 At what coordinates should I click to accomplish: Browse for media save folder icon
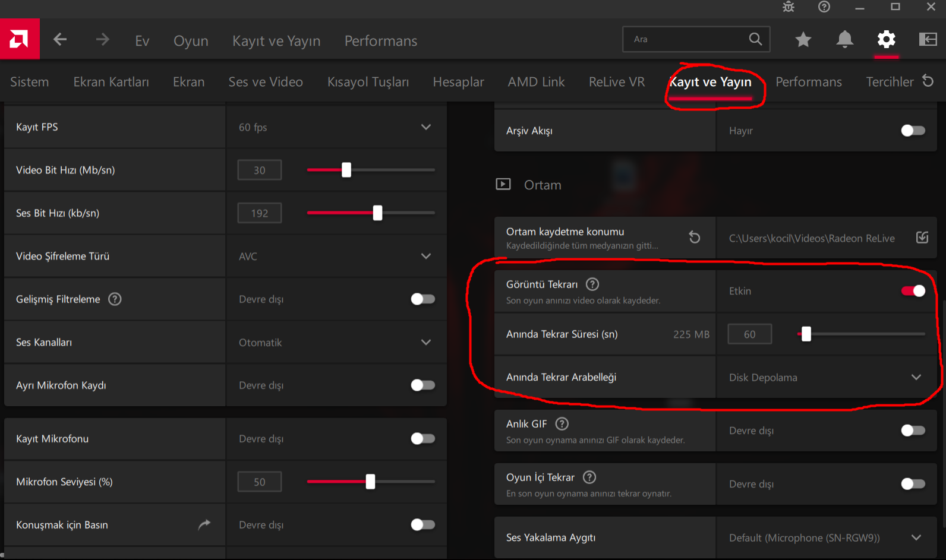pos(922,238)
